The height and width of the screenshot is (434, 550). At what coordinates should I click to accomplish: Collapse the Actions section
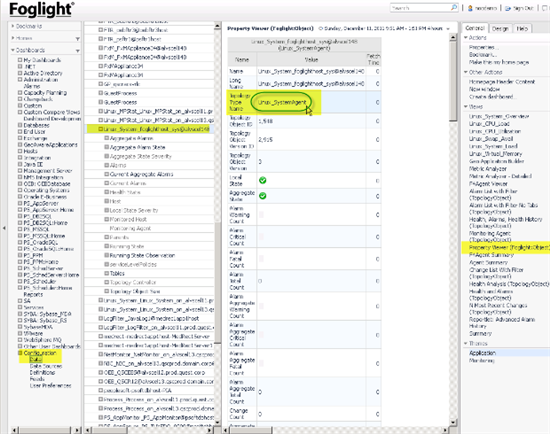pyautogui.click(x=466, y=38)
